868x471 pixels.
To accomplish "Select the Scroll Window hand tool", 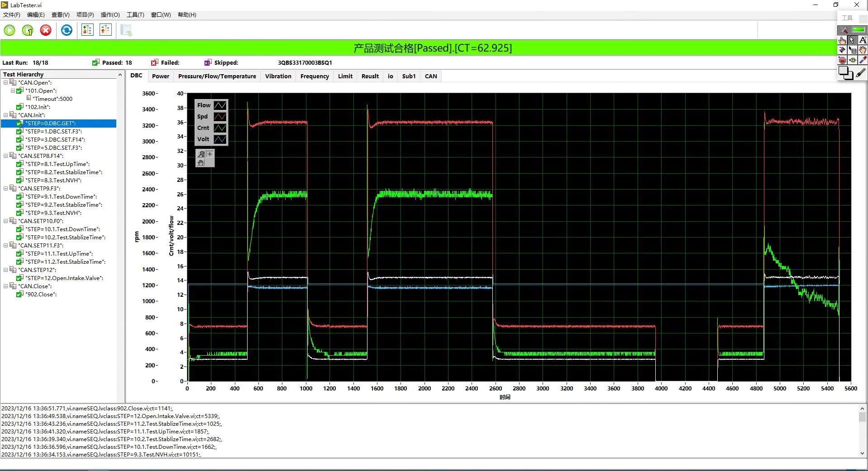I will point(863,50).
